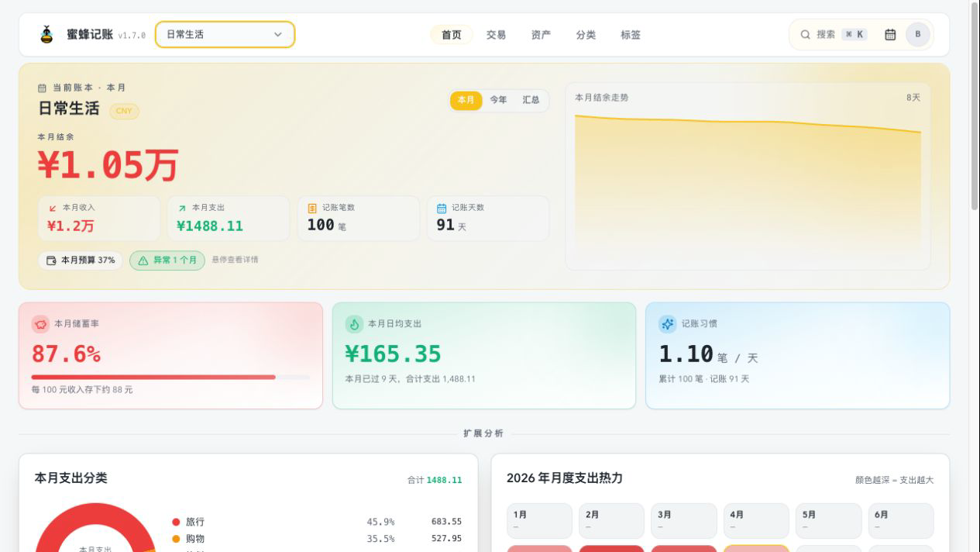This screenshot has width=980, height=552.
Task: Click the 扩展分析 section label
Action: (x=483, y=433)
